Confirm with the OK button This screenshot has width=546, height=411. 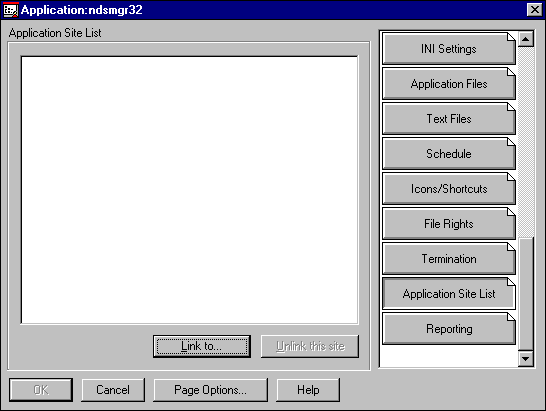click(41, 390)
